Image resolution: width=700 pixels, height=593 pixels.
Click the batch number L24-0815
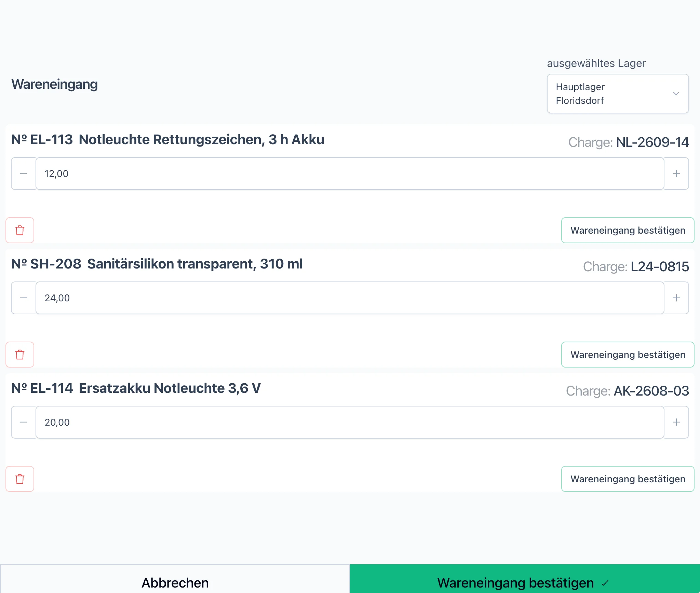pyautogui.click(x=660, y=266)
